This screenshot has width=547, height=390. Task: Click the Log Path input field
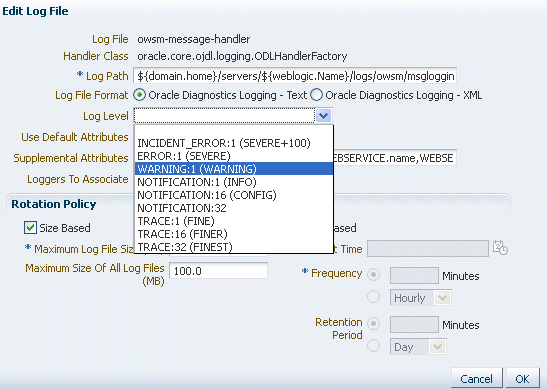pyautogui.click(x=295, y=76)
